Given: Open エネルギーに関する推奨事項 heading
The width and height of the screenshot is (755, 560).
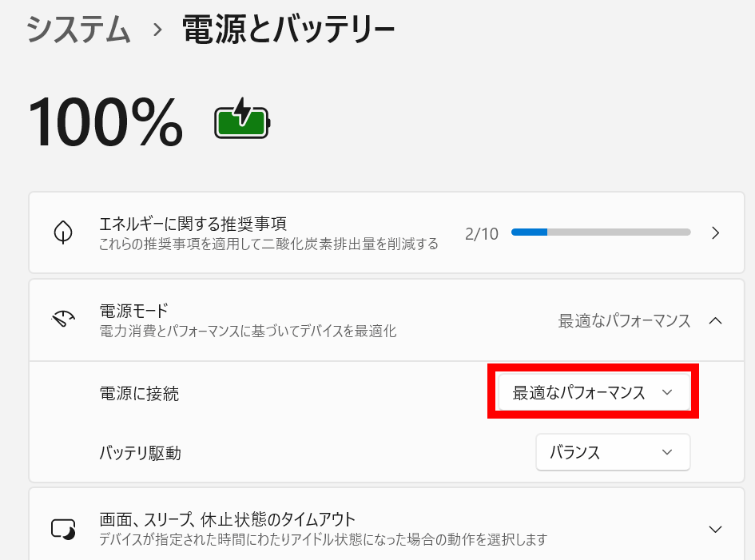Looking at the screenshot, I should [193, 224].
